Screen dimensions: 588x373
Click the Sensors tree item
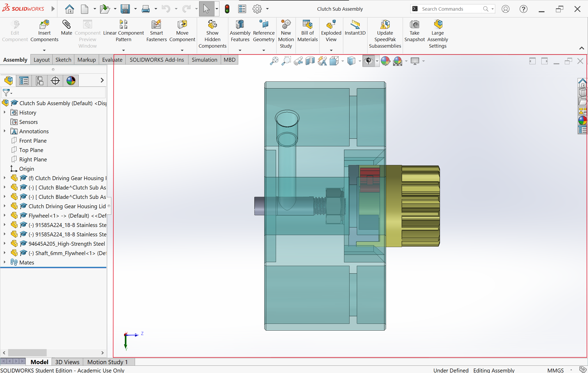[28, 122]
